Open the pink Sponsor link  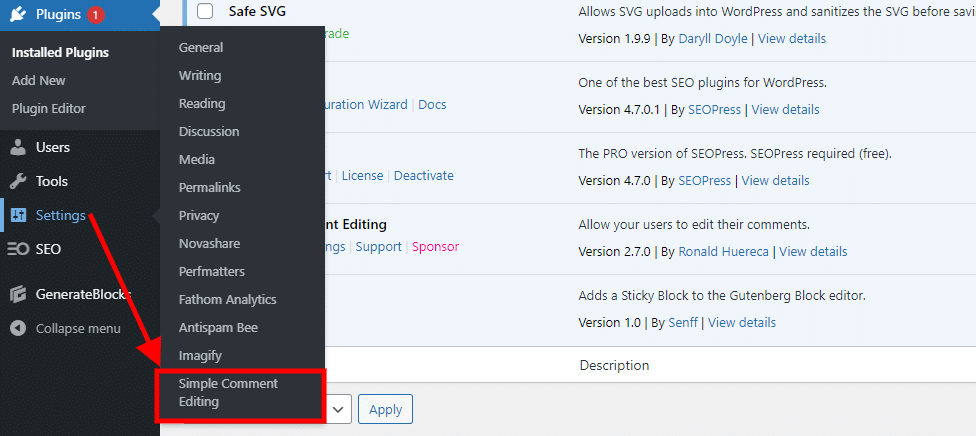click(435, 247)
